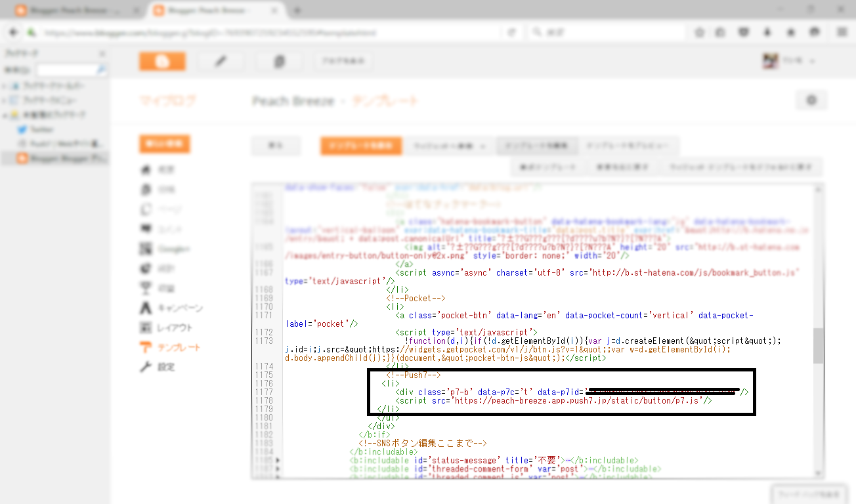
Task: Click the bookmarks list clipboard icon in the toolbar
Action: tap(721, 32)
